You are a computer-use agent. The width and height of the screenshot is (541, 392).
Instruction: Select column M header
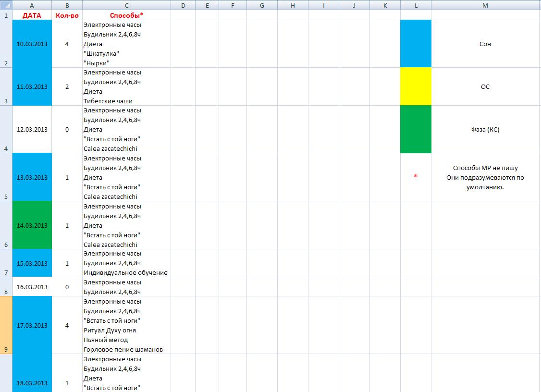coord(485,5)
